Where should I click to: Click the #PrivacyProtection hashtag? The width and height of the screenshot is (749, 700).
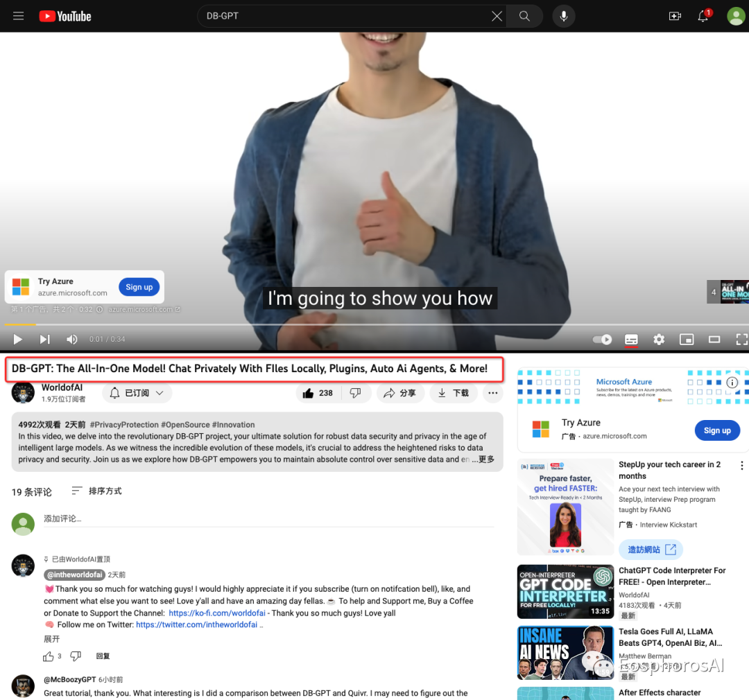click(124, 424)
